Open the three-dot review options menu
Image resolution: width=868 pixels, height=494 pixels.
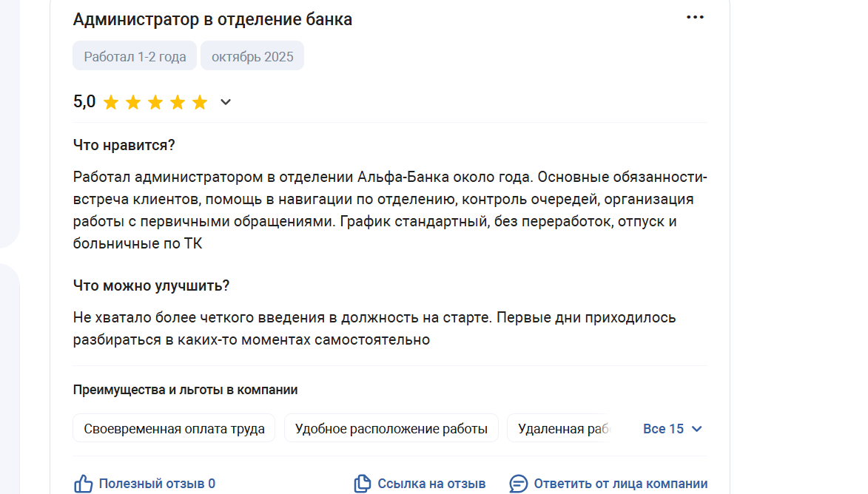[x=695, y=18]
